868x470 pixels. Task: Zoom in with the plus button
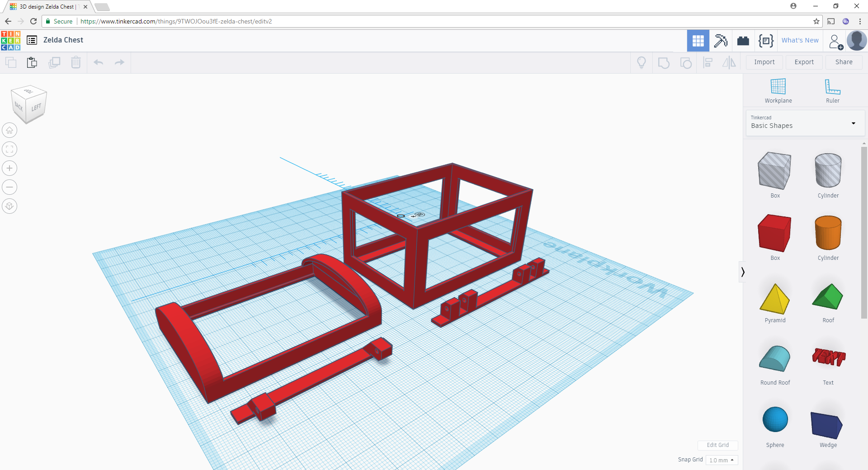pyautogui.click(x=9, y=168)
